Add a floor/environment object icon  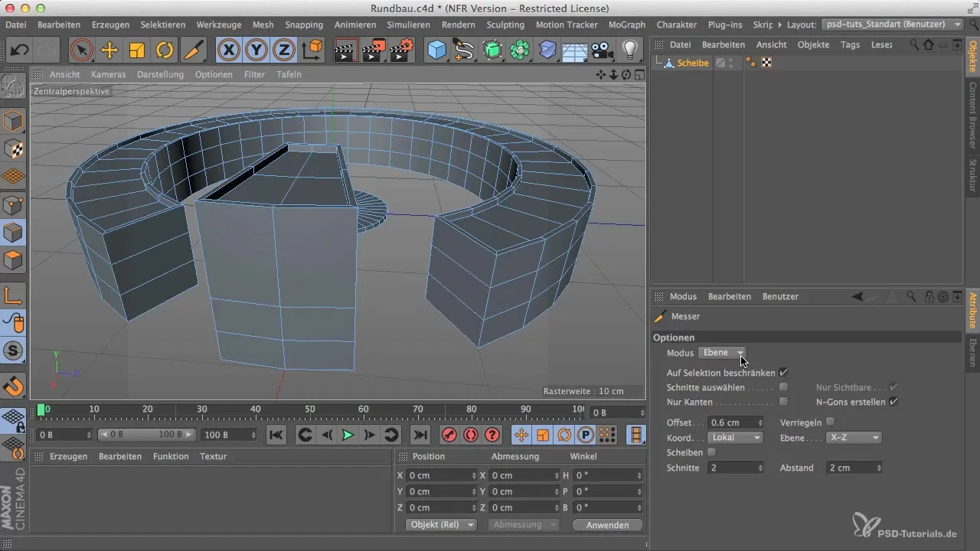(575, 51)
